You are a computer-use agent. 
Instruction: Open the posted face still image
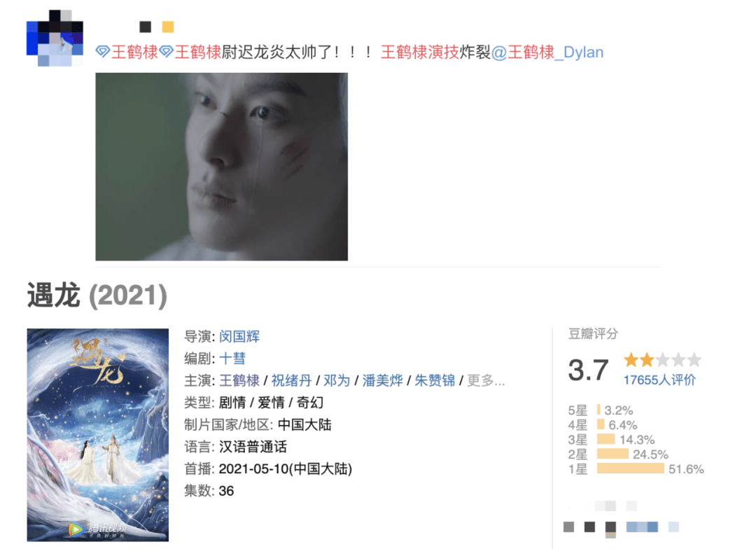(222, 167)
